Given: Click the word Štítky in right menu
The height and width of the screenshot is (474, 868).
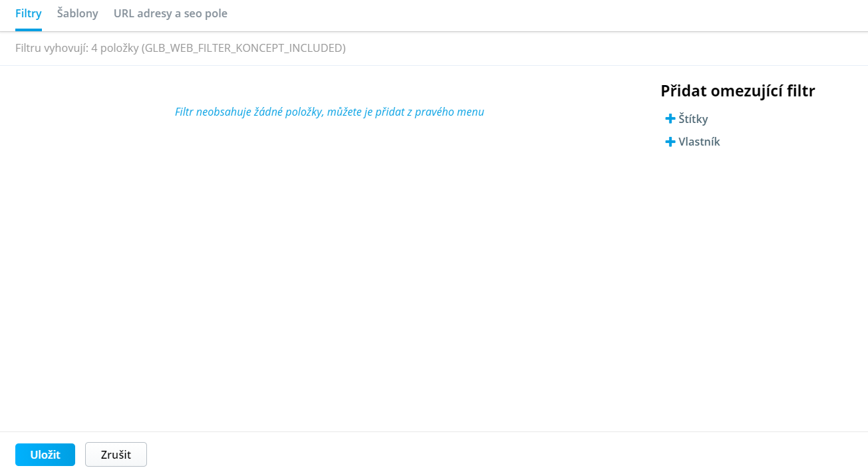Looking at the screenshot, I should pos(693,119).
